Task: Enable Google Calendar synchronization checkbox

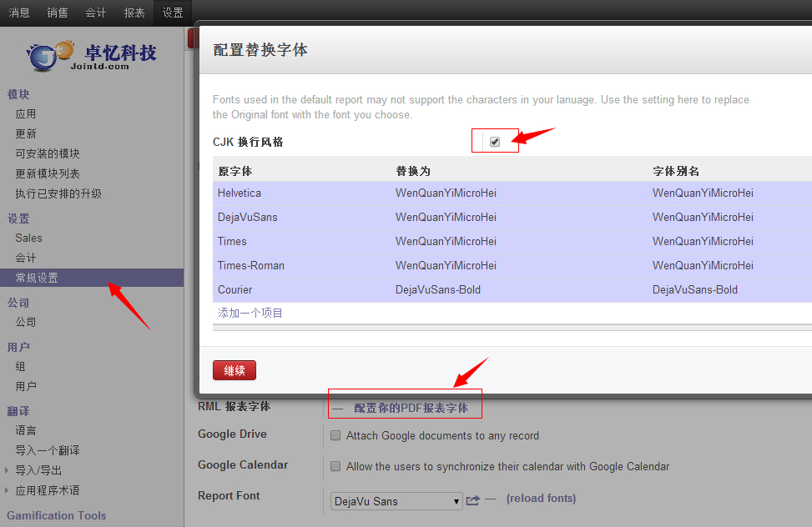Action: click(335, 466)
